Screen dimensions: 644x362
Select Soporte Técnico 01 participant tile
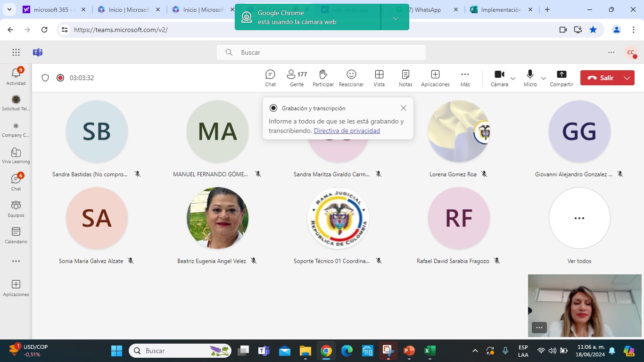pyautogui.click(x=338, y=226)
